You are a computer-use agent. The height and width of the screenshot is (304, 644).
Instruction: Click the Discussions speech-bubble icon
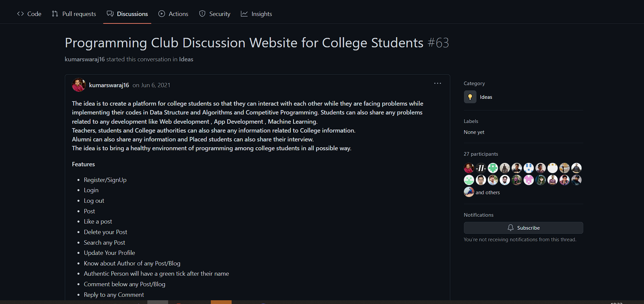(x=110, y=14)
